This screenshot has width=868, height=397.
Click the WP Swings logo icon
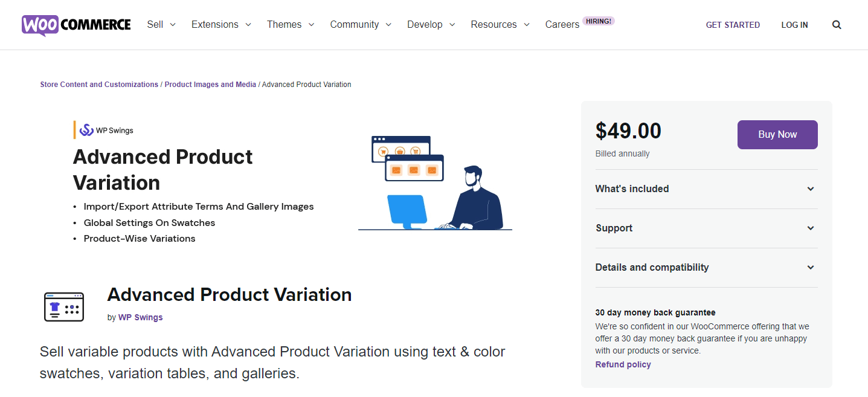(x=87, y=130)
